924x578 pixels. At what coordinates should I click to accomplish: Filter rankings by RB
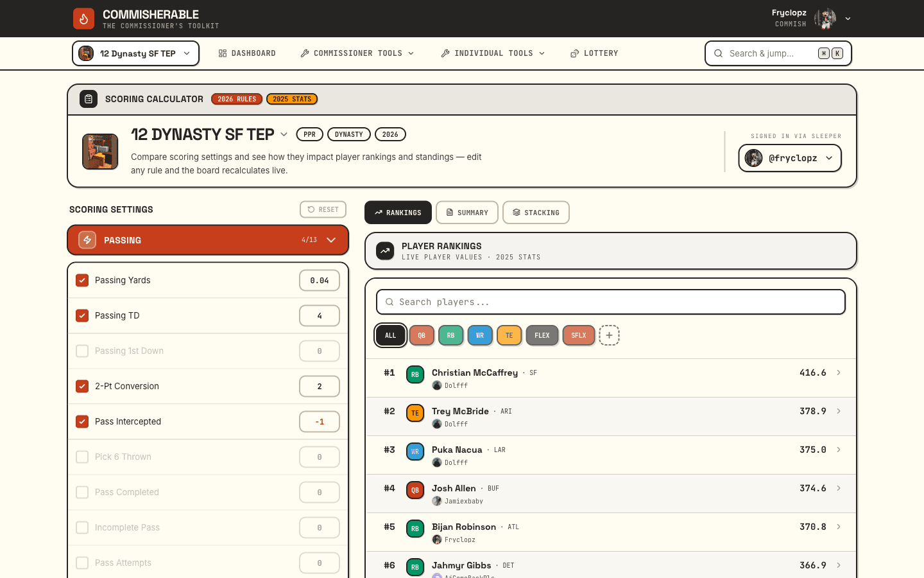pyautogui.click(x=450, y=335)
